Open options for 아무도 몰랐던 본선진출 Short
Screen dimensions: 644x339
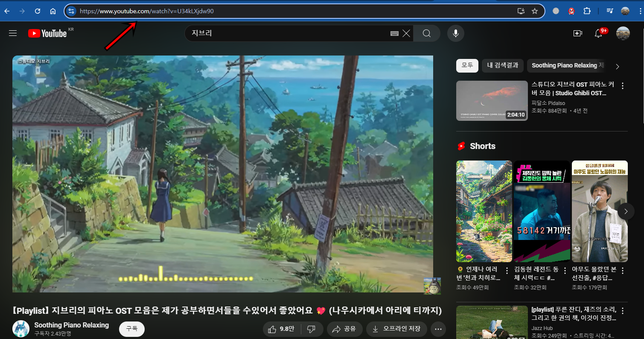[x=623, y=271]
